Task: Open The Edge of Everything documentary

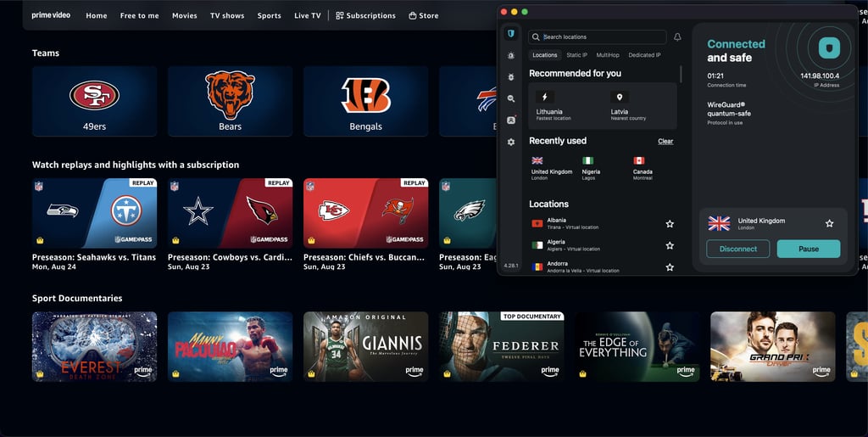Action: [x=637, y=347]
